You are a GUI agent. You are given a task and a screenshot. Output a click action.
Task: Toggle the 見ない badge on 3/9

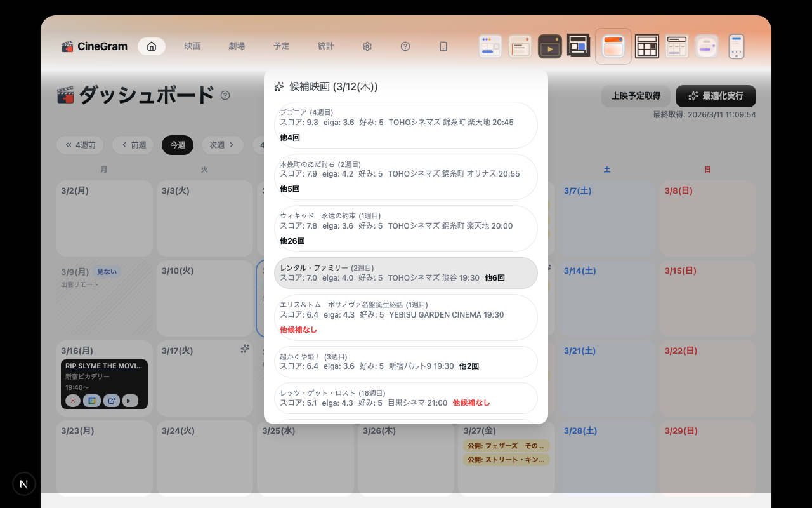107,272
